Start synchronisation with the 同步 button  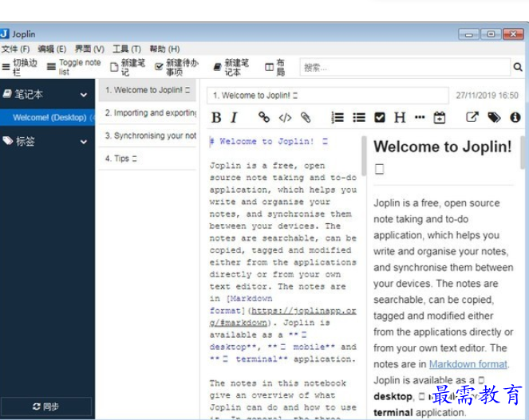point(46,406)
